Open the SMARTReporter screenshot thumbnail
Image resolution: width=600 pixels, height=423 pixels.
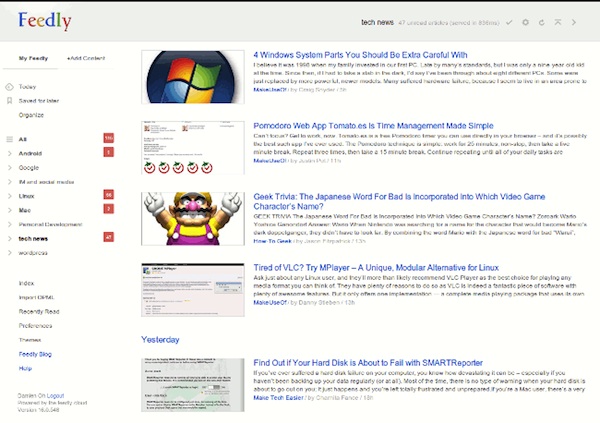[x=193, y=385]
